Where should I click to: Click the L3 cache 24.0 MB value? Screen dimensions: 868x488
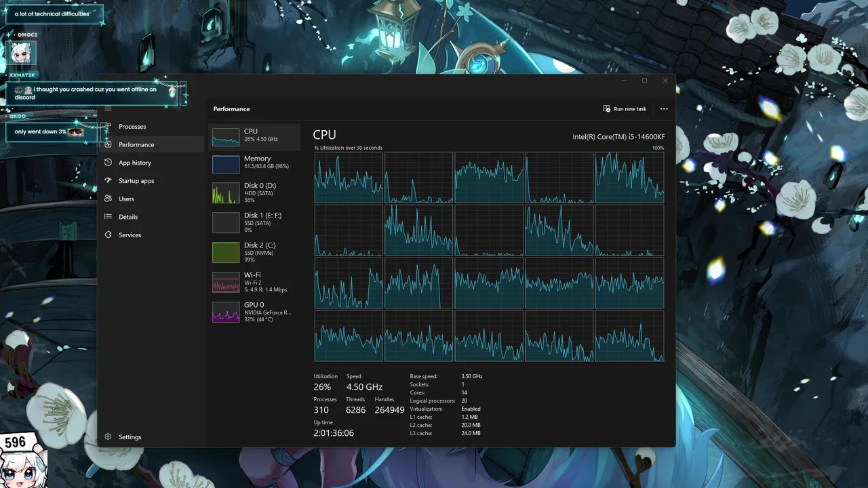point(471,433)
